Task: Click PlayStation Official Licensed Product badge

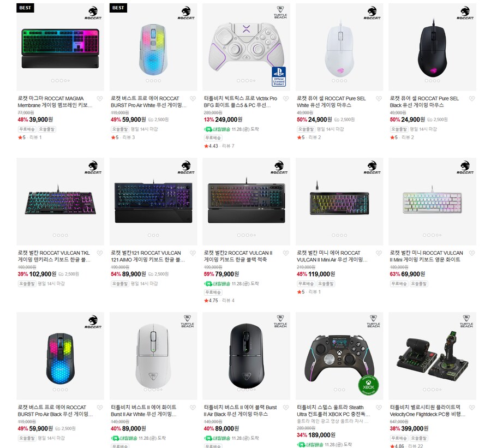Action: click(279, 76)
